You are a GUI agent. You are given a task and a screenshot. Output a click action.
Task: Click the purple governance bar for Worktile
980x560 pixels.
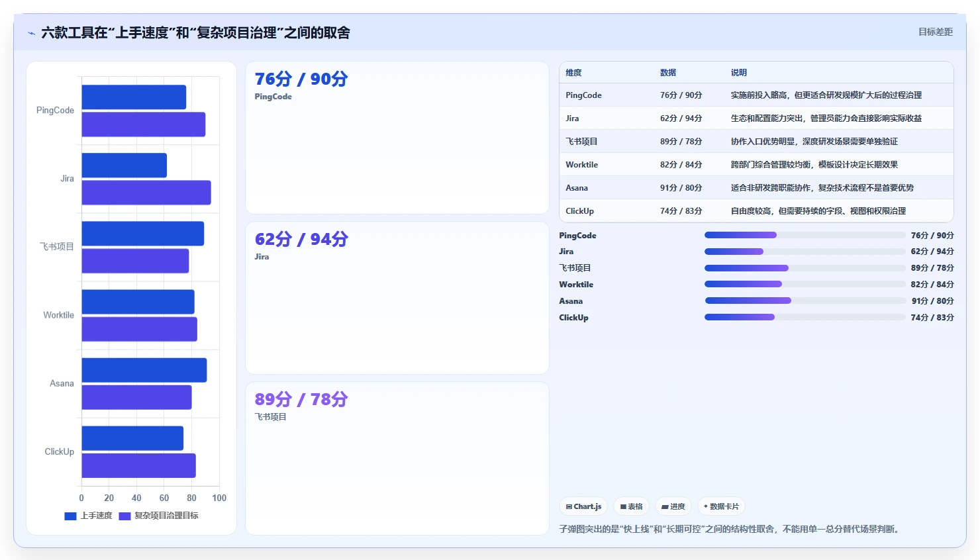tap(139, 329)
